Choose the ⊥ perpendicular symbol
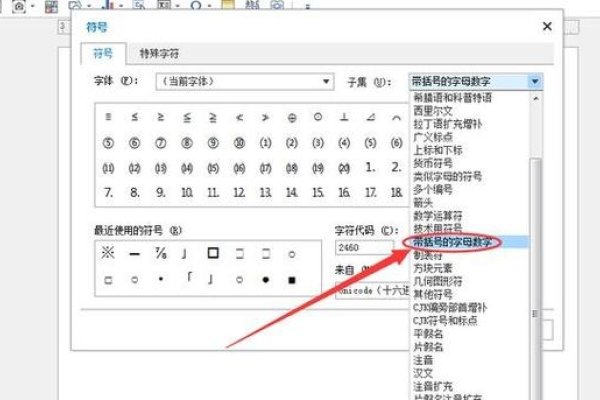The height and width of the screenshot is (400, 600). click(x=344, y=117)
